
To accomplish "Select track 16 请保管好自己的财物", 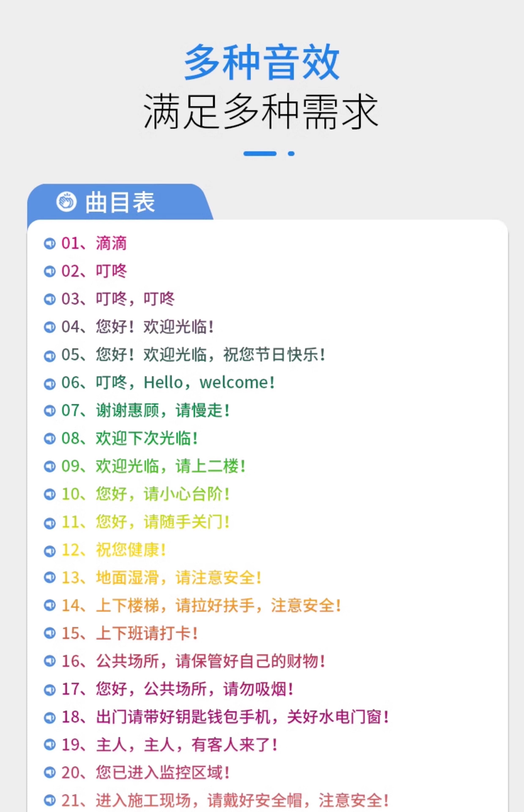I will 193,662.
